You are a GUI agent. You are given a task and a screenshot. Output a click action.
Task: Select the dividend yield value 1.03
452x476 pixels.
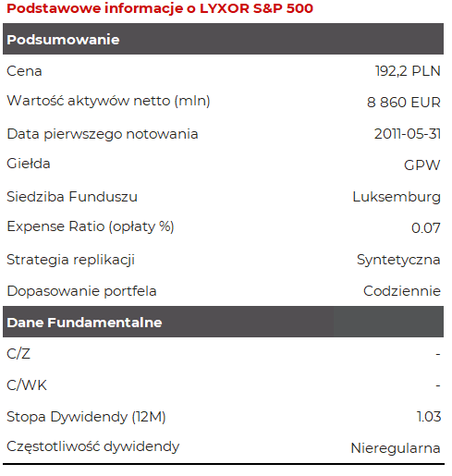pyautogui.click(x=429, y=417)
